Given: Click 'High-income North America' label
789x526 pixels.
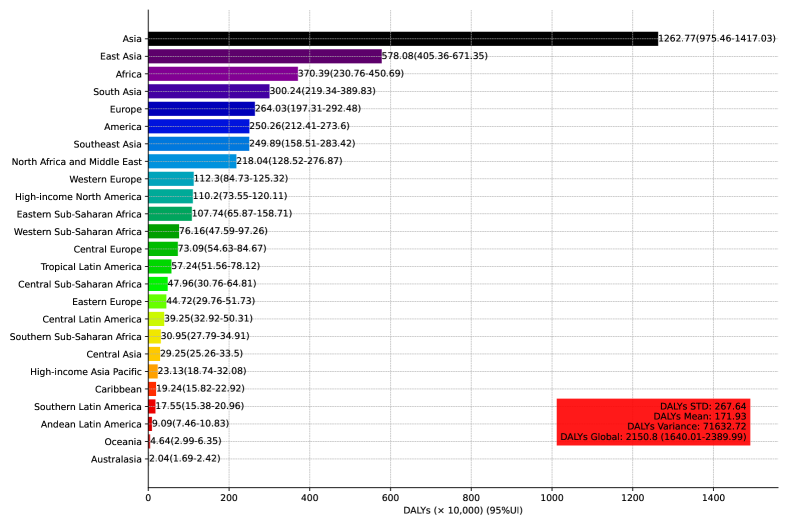Looking at the screenshot, I should click(78, 197).
